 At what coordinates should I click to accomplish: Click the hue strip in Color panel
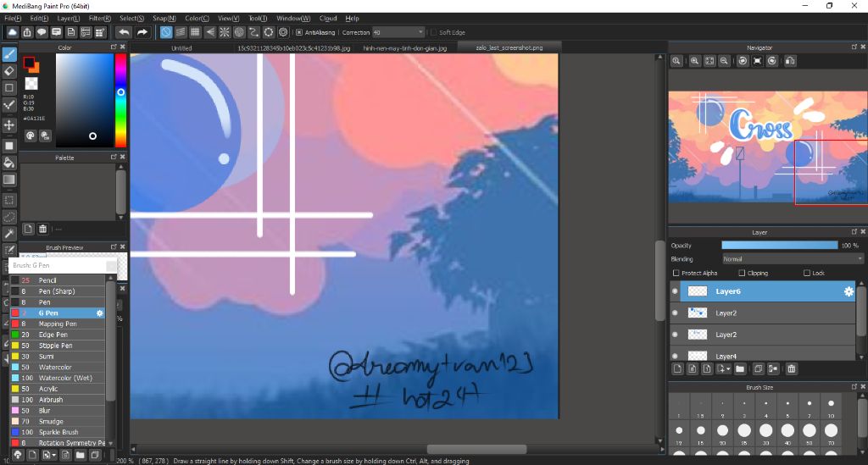click(x=120, y=100)
